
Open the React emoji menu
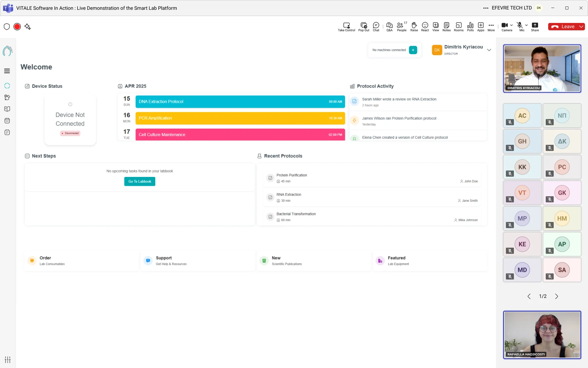(x=425, y=27)
